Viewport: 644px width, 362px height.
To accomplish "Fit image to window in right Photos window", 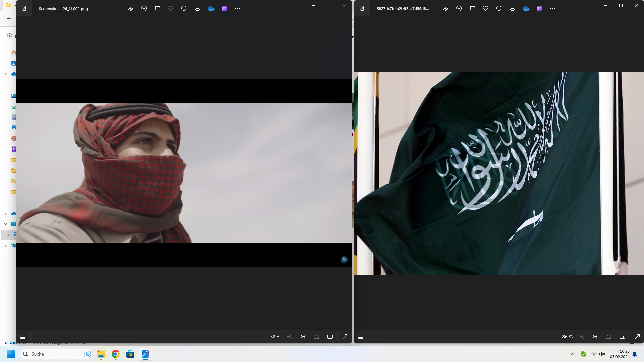I will click(x=609, y=337).
